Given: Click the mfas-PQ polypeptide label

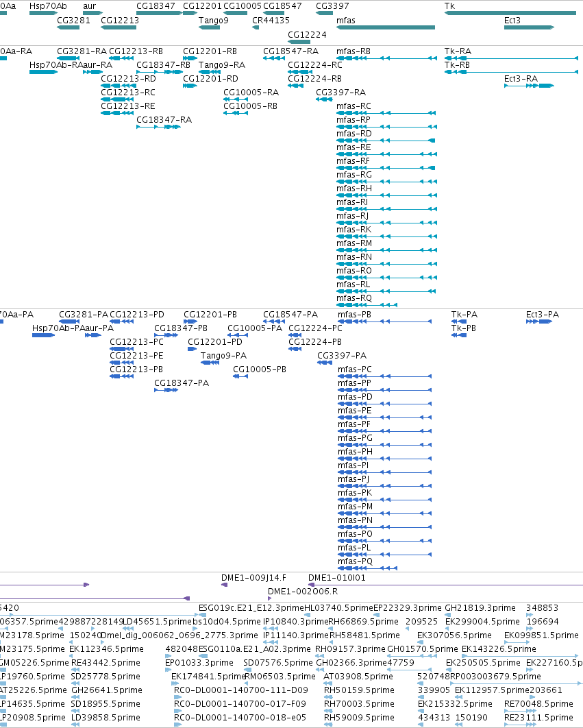Looking at the screenshot, I should pyautogui.click(x=355, y=561).
